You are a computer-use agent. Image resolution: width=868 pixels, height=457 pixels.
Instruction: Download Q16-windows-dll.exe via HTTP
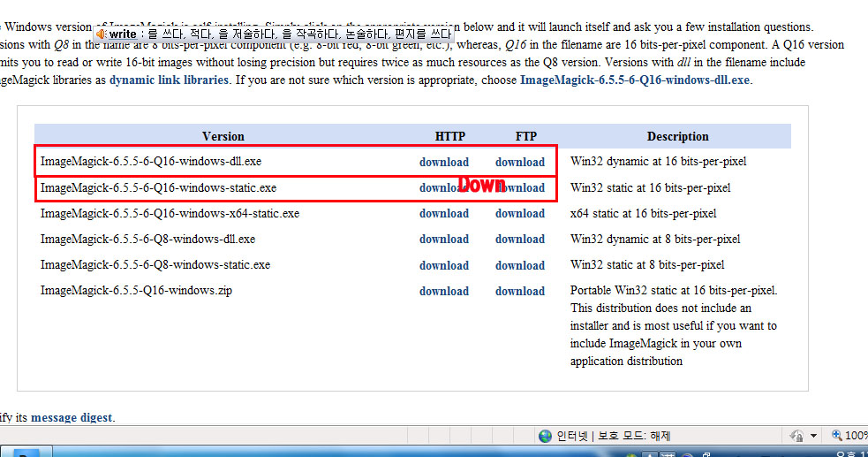click(443, 162)
